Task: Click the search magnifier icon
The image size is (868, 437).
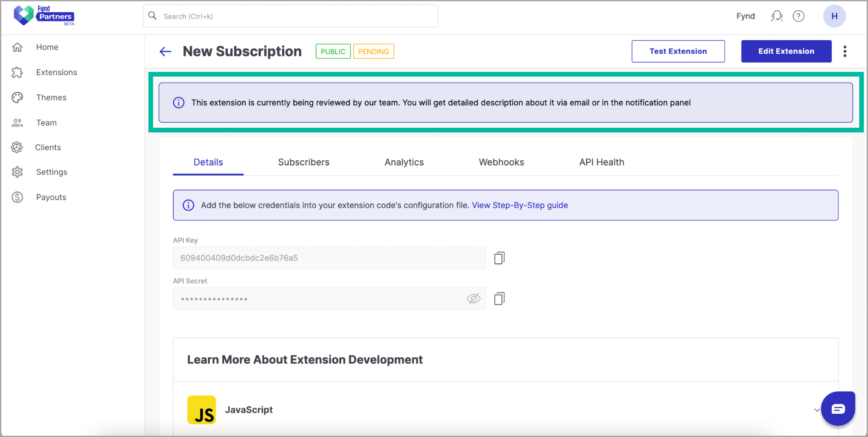Action: (153, 16)
